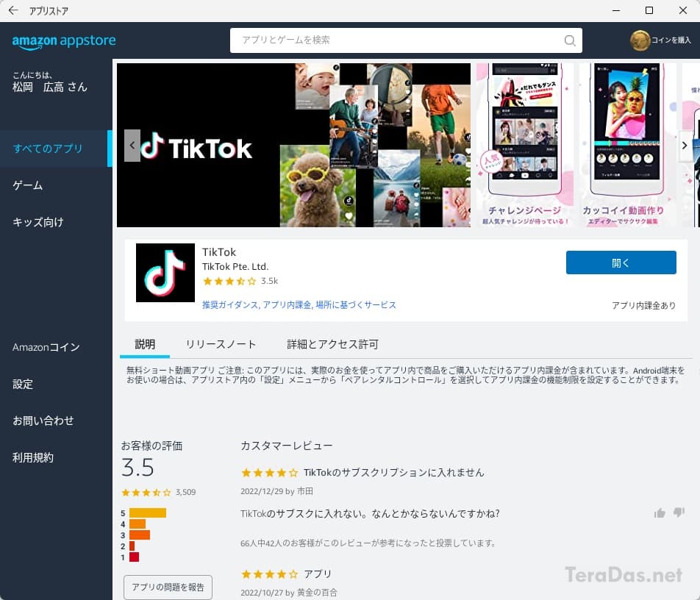Image resolution: width=700 pixels, height=600 pixels.
Task: Click the TikTok app icon
Action: pyautogui.click(x=165, y=273)
